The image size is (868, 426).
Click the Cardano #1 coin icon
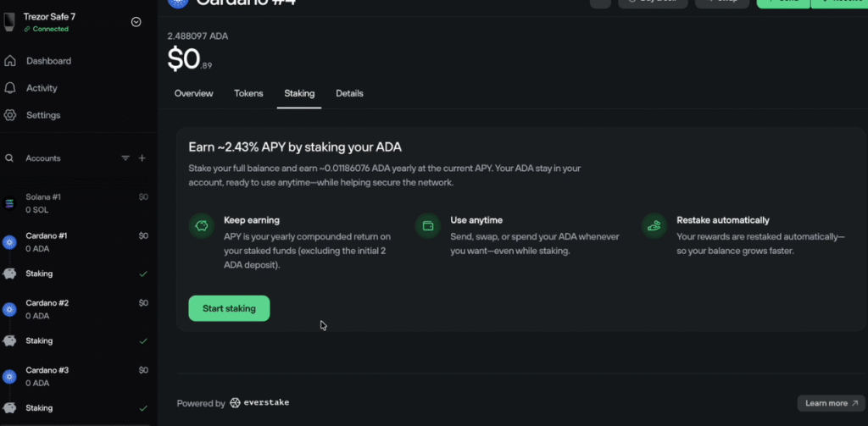10,242
